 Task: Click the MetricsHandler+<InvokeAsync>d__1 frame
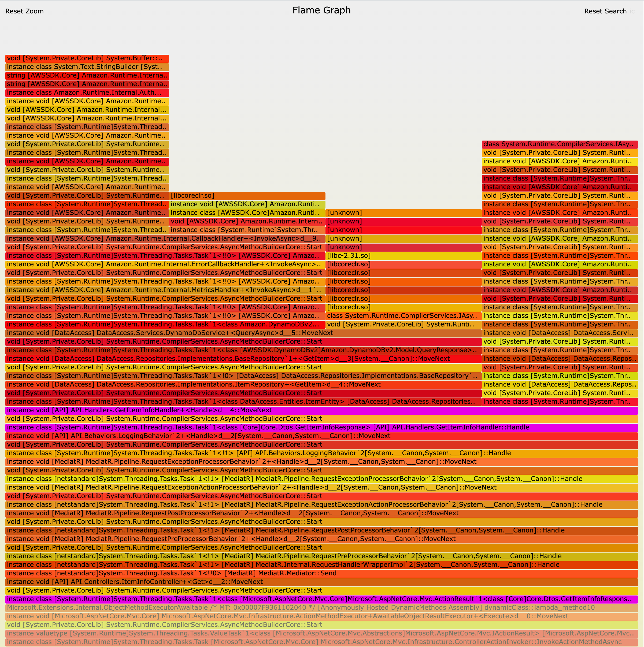tap(165, 290)
